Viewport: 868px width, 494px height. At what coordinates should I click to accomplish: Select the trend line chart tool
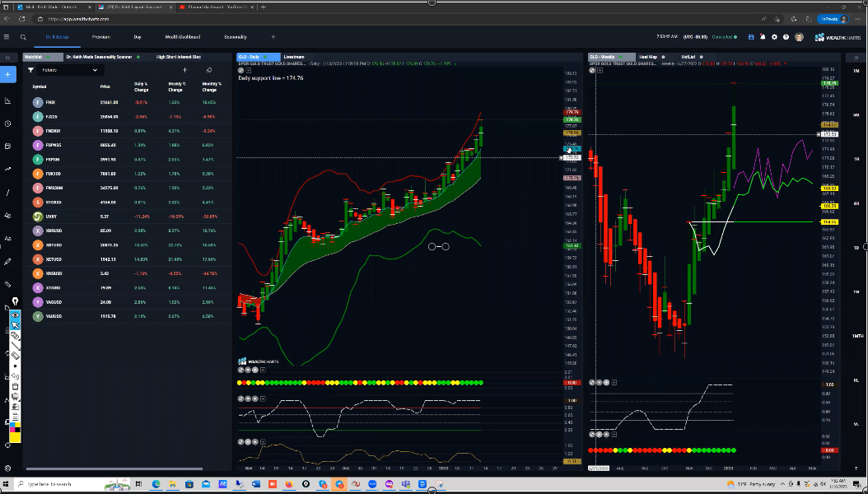[x=7, y=170]
